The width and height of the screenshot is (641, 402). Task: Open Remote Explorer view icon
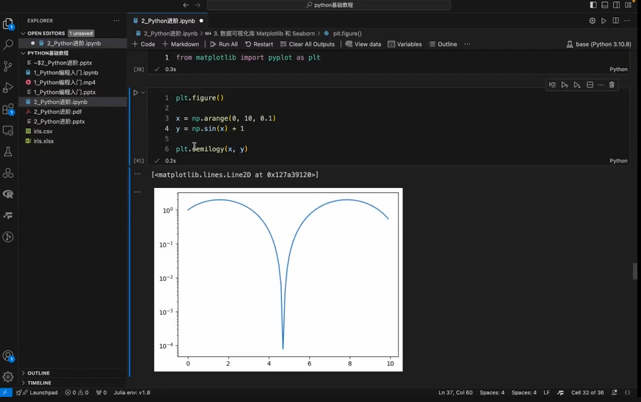8,130
